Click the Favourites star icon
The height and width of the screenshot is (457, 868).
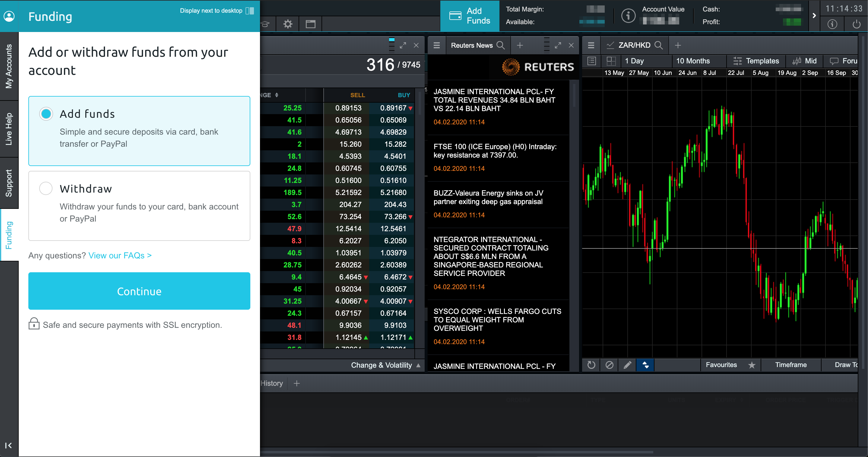752,365
